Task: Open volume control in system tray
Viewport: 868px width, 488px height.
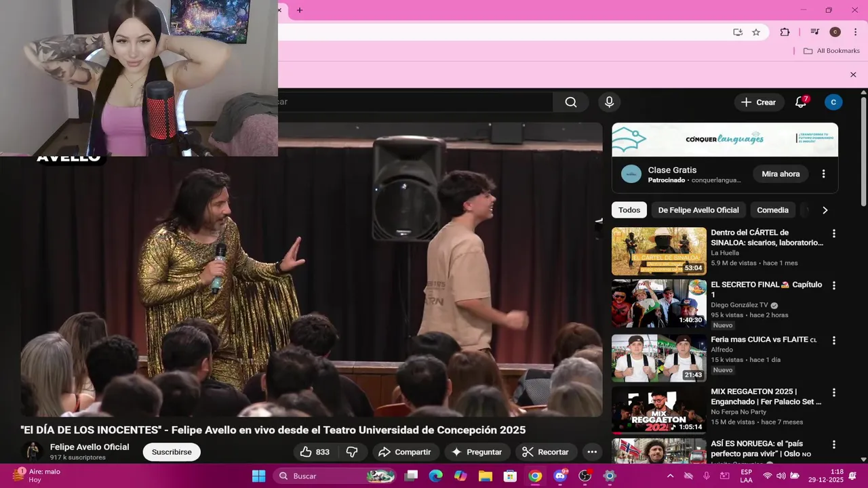Action: point(781,476)
